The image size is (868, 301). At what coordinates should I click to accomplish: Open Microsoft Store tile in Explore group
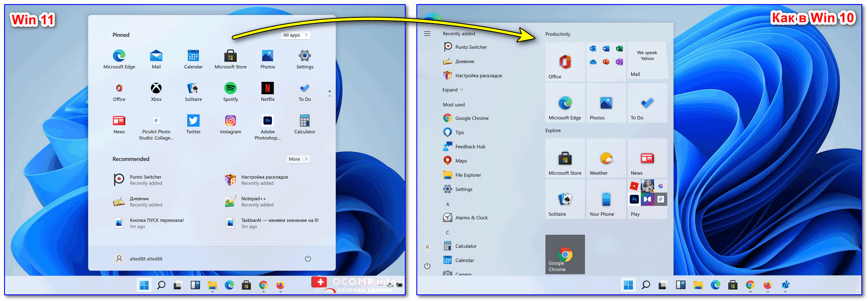(x=565, y=158)
